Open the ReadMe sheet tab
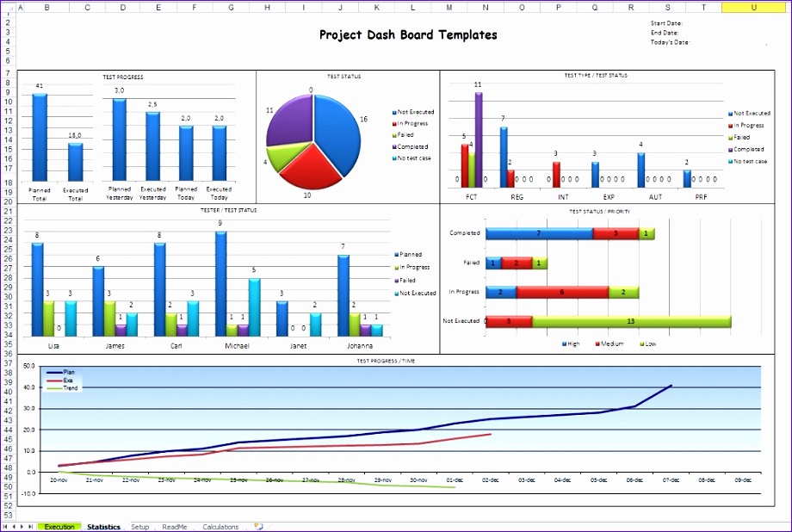792x532 pixels. tap(174, 526)
